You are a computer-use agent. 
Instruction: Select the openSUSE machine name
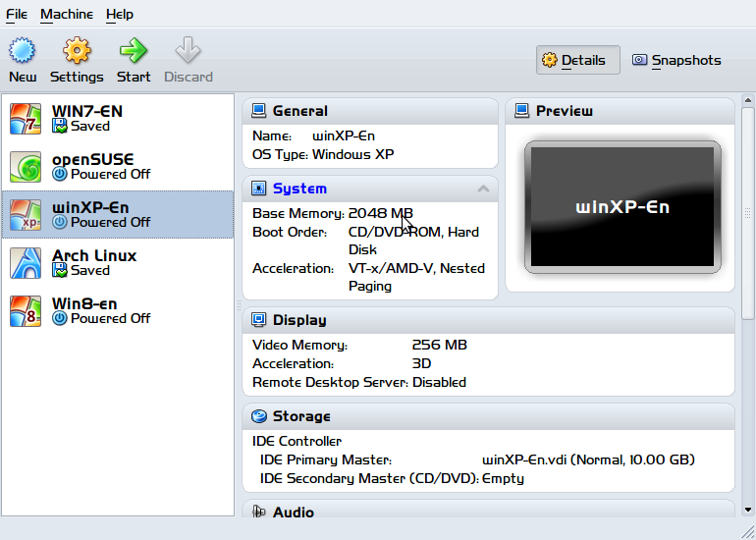coord(92,159)
